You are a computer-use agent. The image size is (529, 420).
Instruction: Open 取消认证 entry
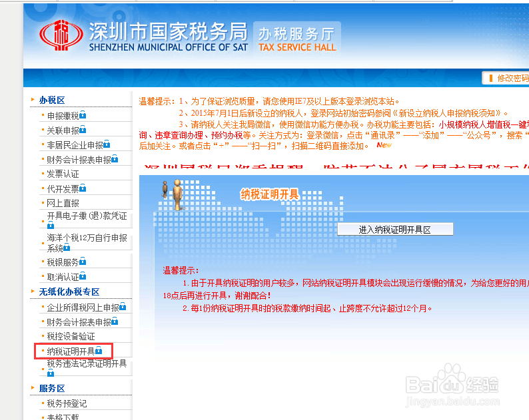click(x=63, y=277)
